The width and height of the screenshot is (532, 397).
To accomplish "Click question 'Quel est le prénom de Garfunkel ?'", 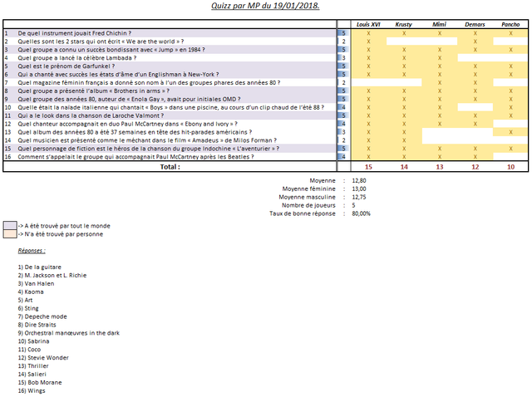I will click(x=66, y=66).
